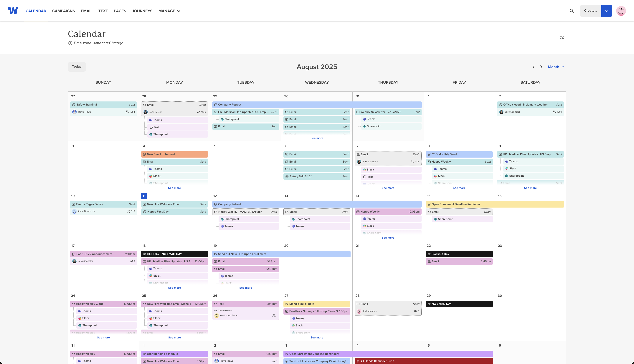Click note icon on New Email to be sent
The image size is (634, 364).
tap(144, 154)
